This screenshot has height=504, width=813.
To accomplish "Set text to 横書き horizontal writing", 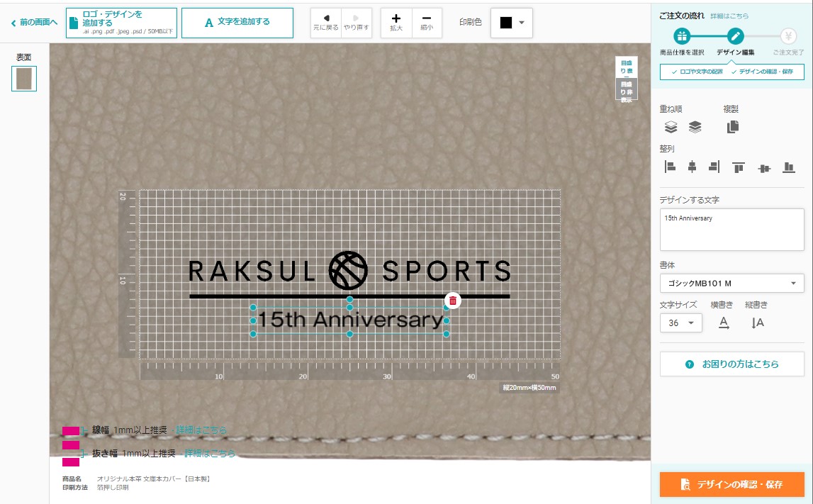I will coord(724,323).
